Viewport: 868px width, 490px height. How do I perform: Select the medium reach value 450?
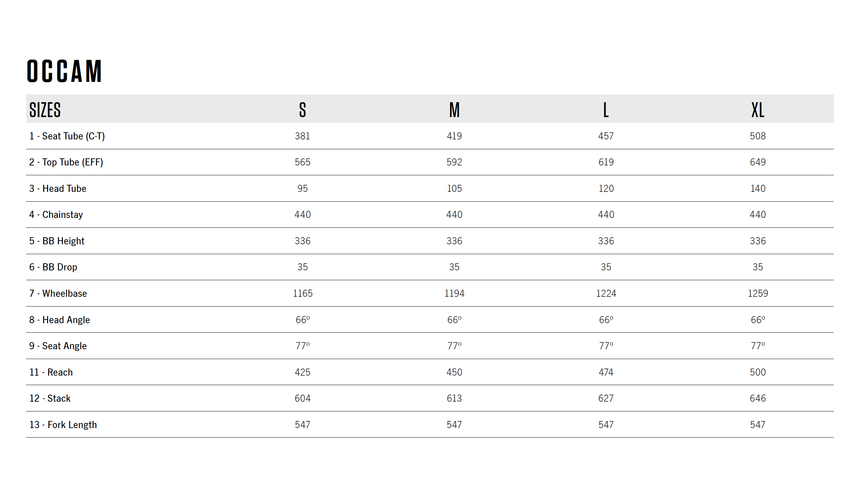pos(454,372)
